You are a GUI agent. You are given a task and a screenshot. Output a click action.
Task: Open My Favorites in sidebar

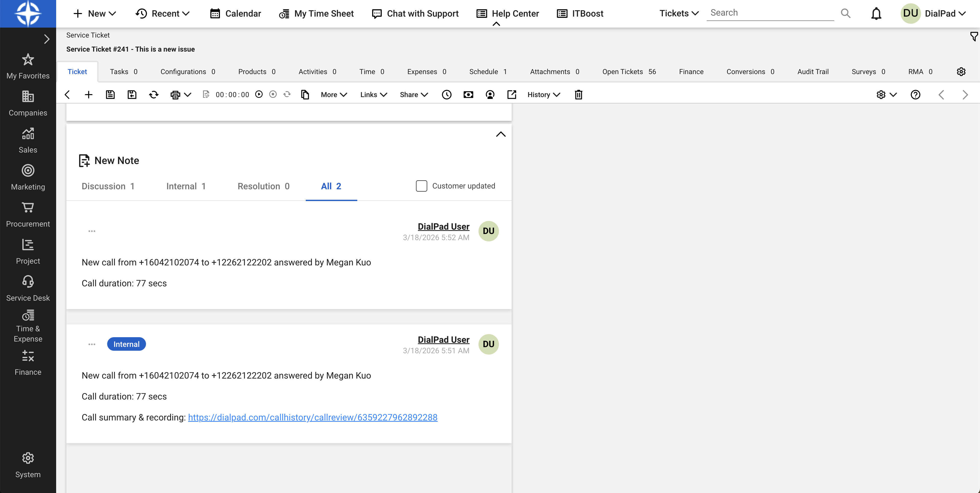click(28, 66)
